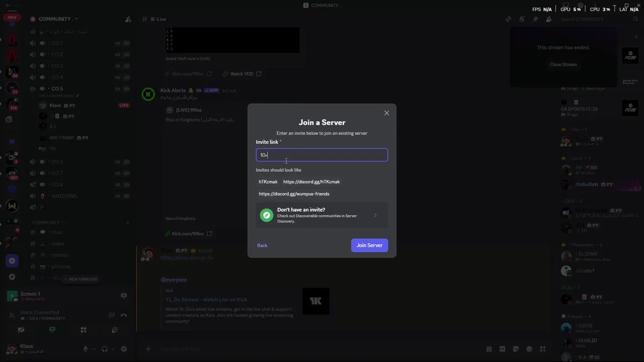644x362 pixels.
Task: Click the plus icon to create a COMMUNITY channel
Action: tap(128, 222)
